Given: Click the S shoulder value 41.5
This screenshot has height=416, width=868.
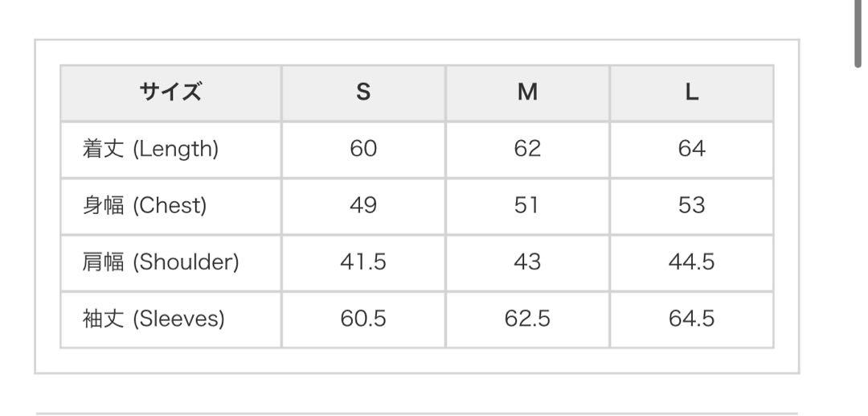Looking at the screenshot, I should tap(363, 262).
